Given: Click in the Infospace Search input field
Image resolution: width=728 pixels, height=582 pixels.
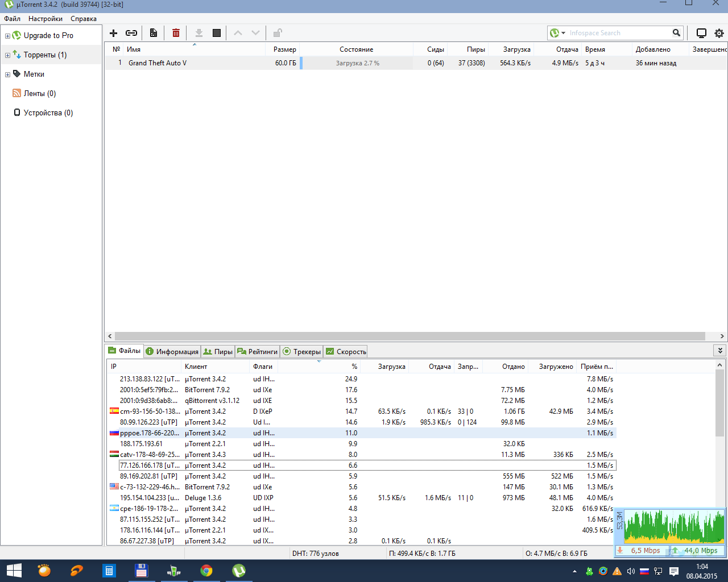Looking at the screenshot, I should (619, 33).
